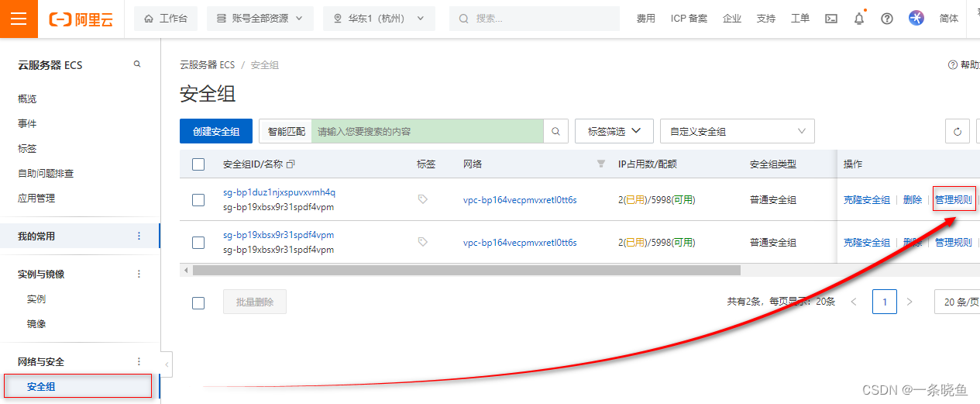Go to previous page arrow

[854, 301]
